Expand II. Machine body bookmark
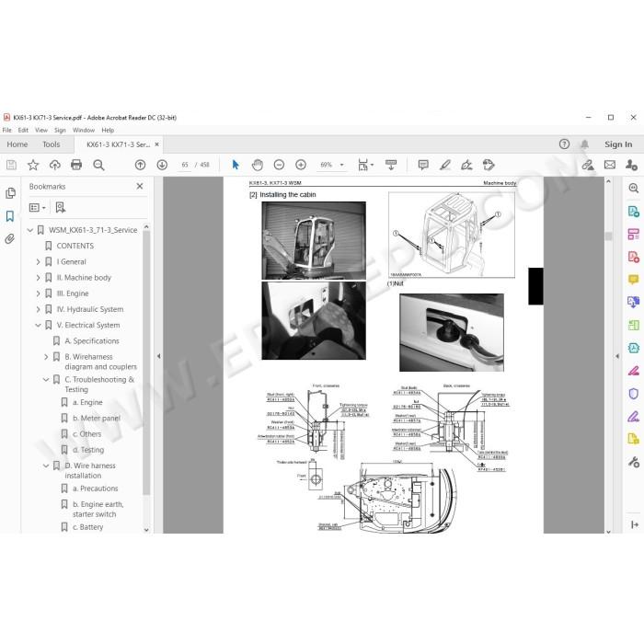This screenshot has width=644, height=644. 38,278
